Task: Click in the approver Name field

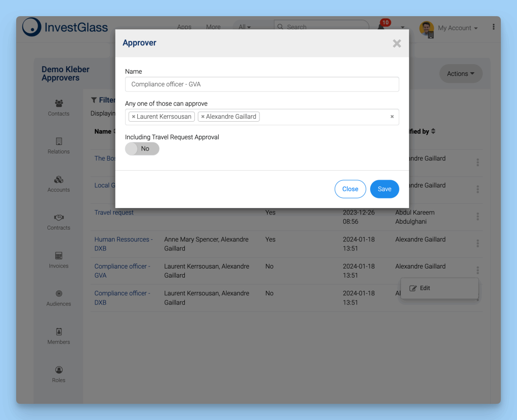Action: 262,84
